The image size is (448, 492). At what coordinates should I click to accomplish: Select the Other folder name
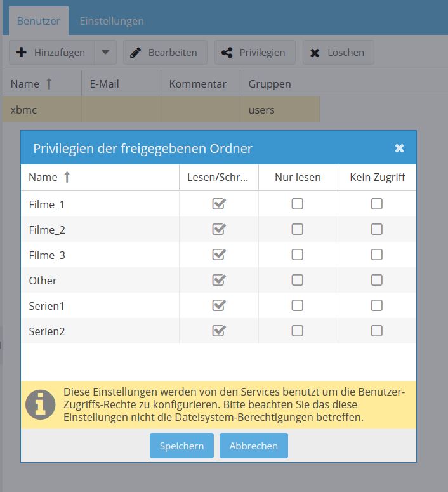click(x=43, y=281)
